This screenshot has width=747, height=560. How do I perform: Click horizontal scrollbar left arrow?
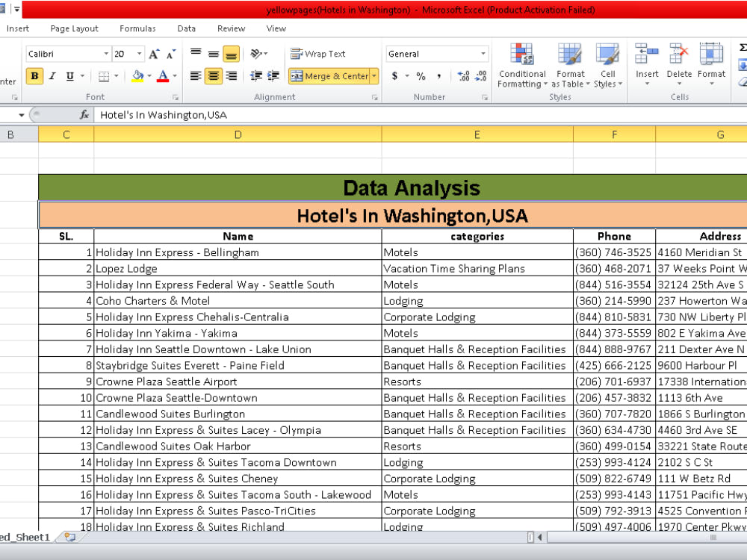tap(540, 537)
